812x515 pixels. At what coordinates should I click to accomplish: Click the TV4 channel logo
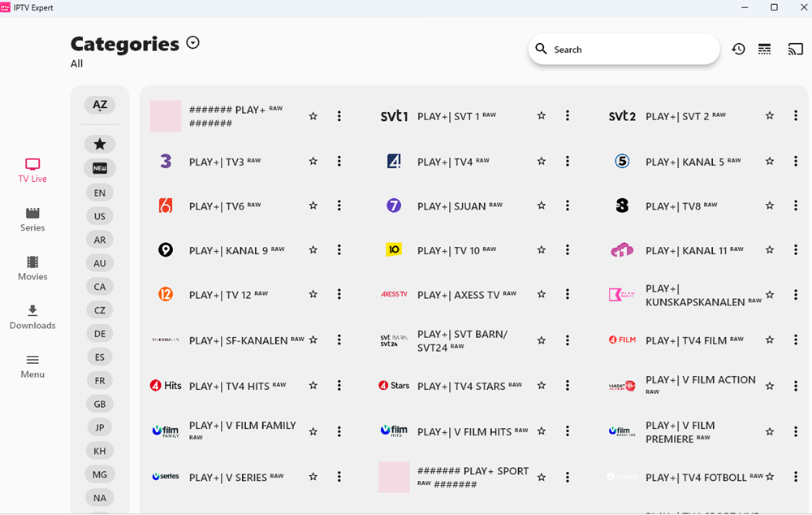click(x=394, y=161)
